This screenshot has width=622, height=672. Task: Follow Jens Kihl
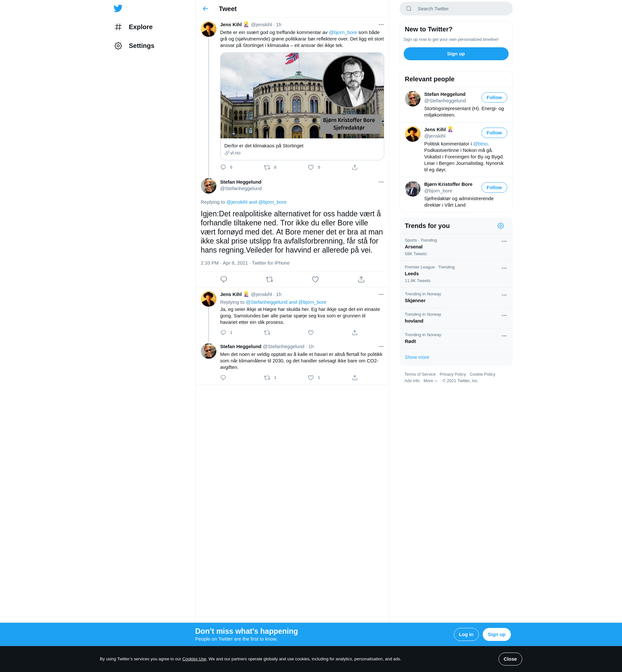[x=494, y=133]
